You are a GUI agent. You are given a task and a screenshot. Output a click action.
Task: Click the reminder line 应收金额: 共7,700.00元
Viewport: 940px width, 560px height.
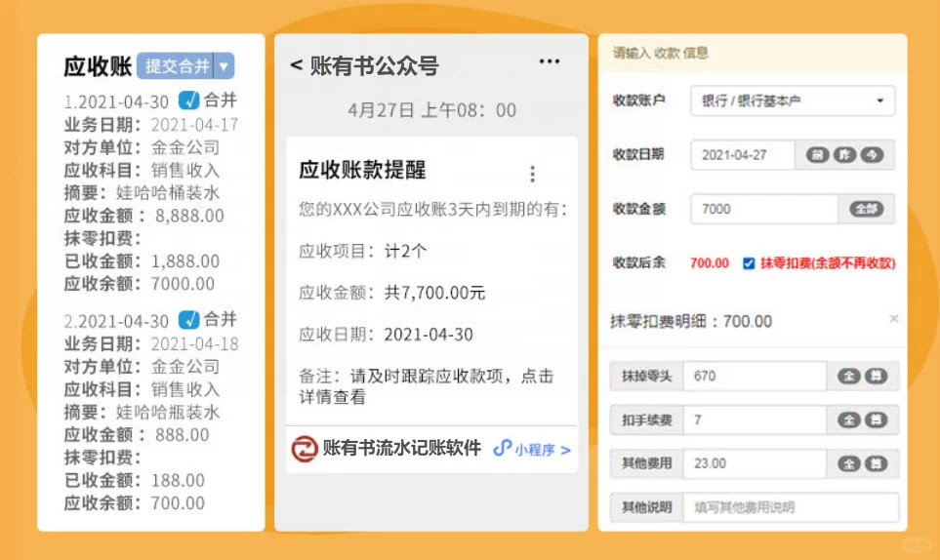pyautogui.click(x=392, y=293)
